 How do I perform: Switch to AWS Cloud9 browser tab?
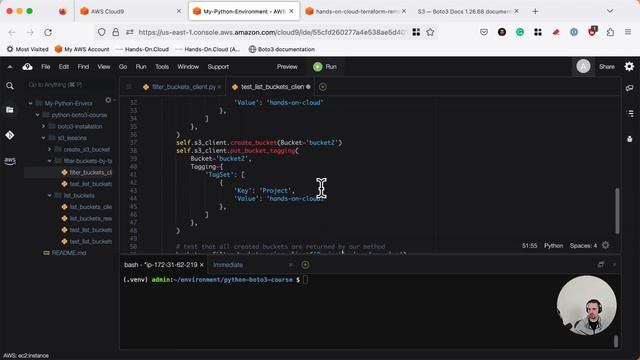(131, 11)
